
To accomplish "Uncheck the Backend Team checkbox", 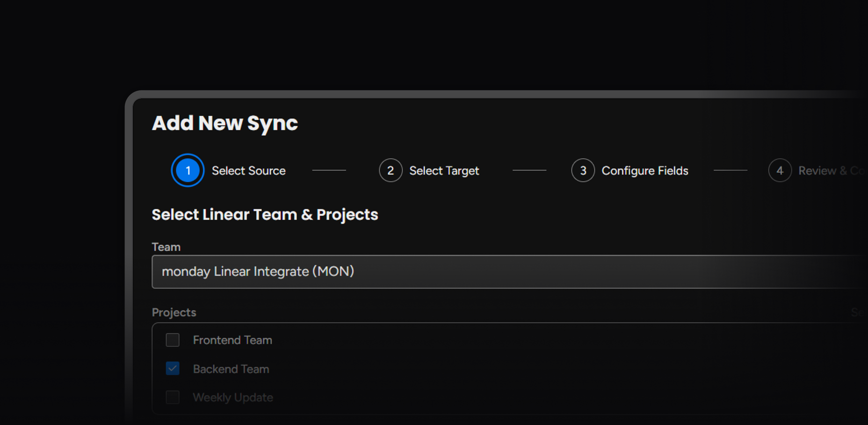I will 173,368.
